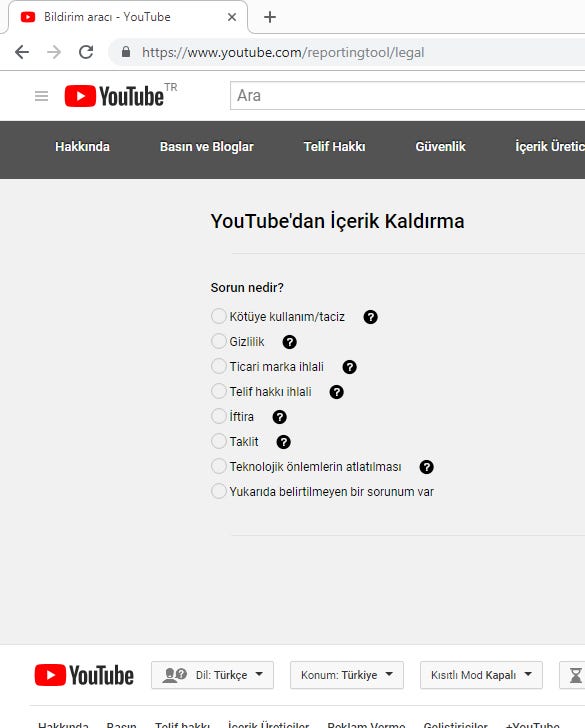
Task: Show help for Telif hakkı ihlali
Action: tap(337, 392)
